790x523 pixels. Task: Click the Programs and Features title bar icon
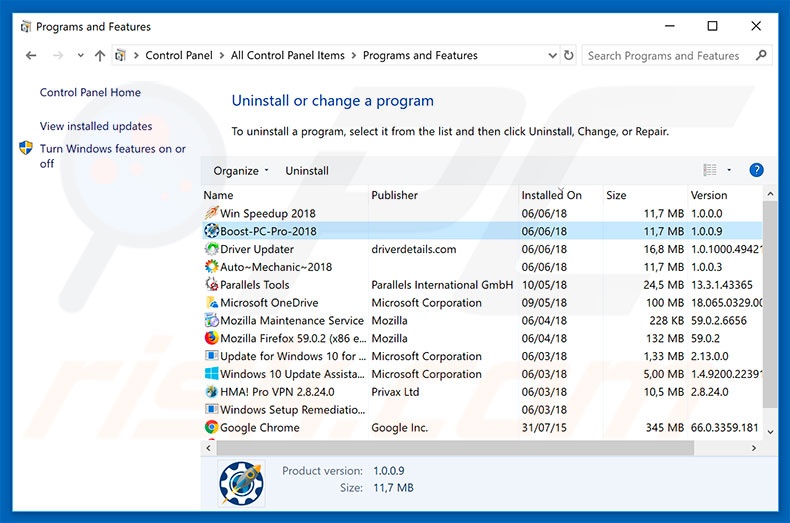coord(26,27)
